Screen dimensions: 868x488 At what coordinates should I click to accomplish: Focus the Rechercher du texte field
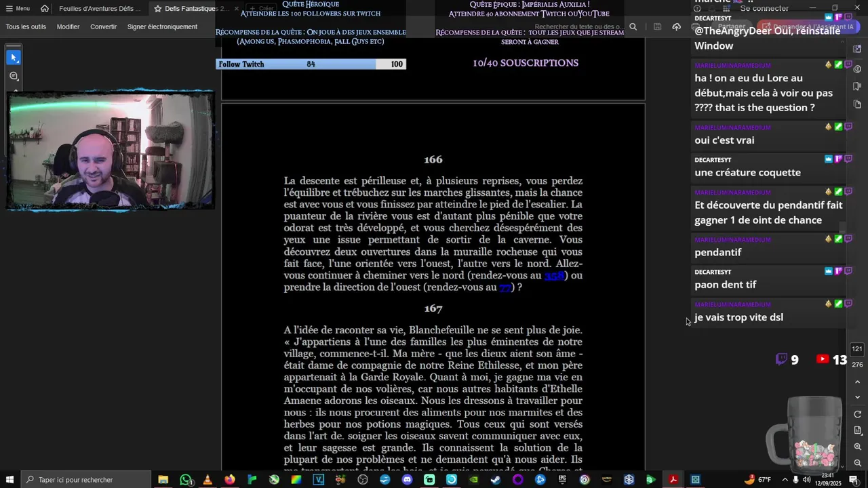tap(578, 26)
